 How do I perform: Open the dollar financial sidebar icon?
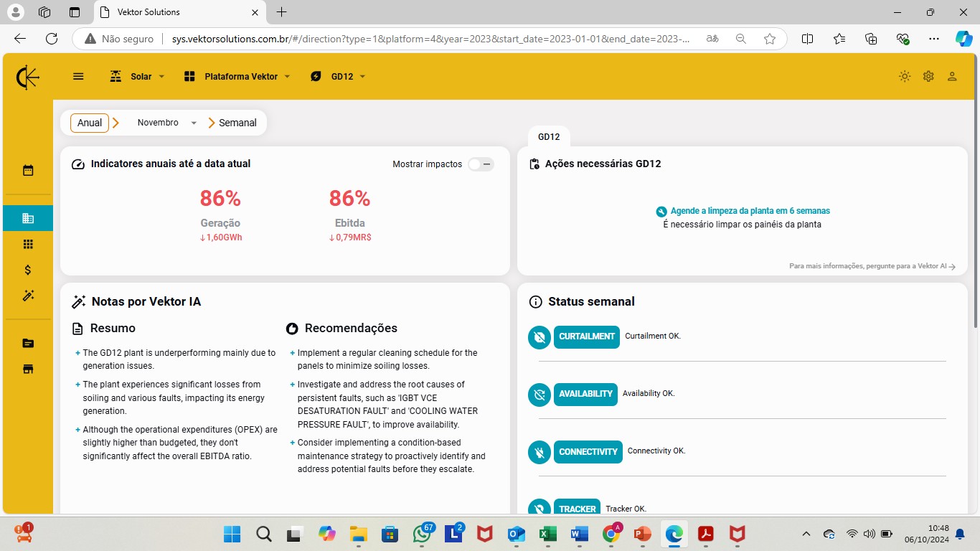coord(28,270)
